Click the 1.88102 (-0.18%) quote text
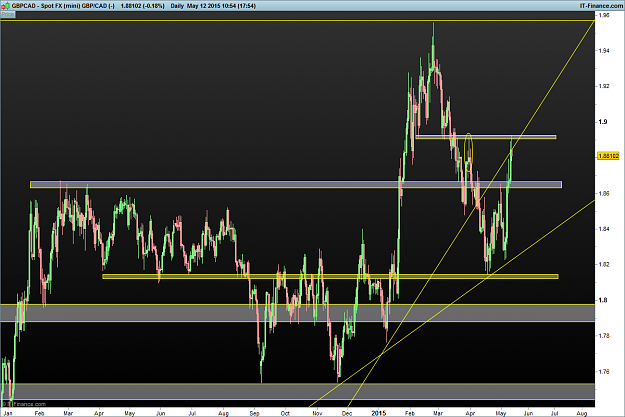 [143, 6]
